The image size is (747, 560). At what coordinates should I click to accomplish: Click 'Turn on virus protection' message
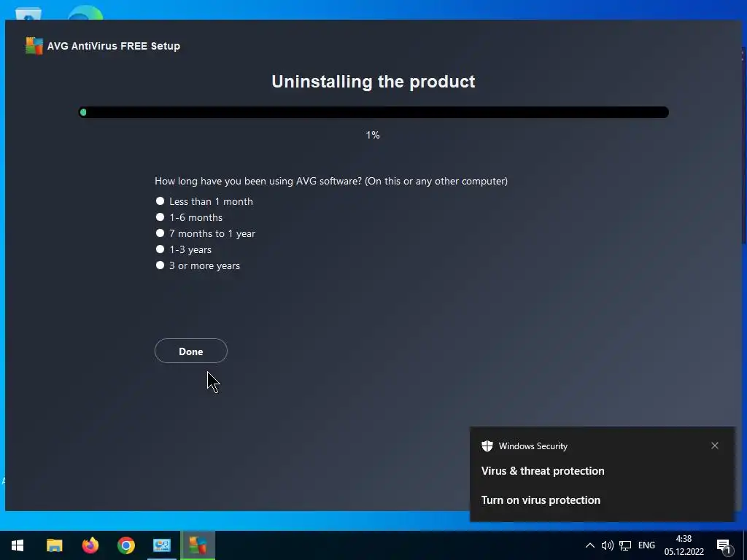tap(541, 500)
